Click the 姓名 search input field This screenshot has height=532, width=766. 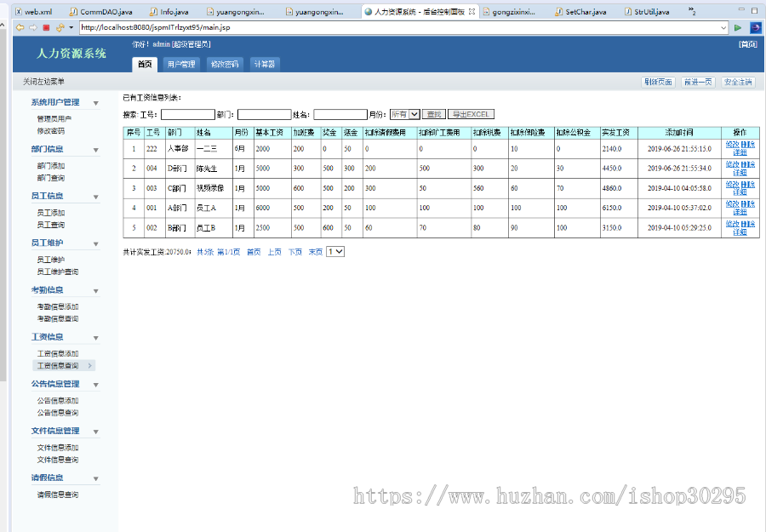point(340,114)
